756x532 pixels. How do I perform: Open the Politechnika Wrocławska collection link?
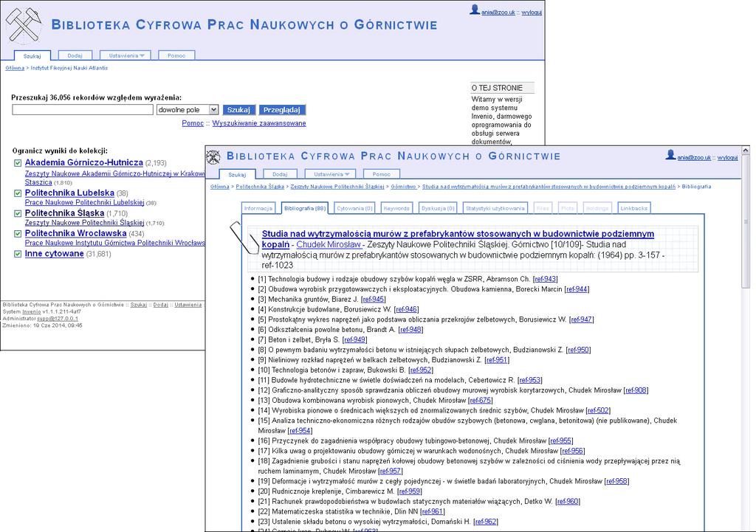tap(76, 233)
